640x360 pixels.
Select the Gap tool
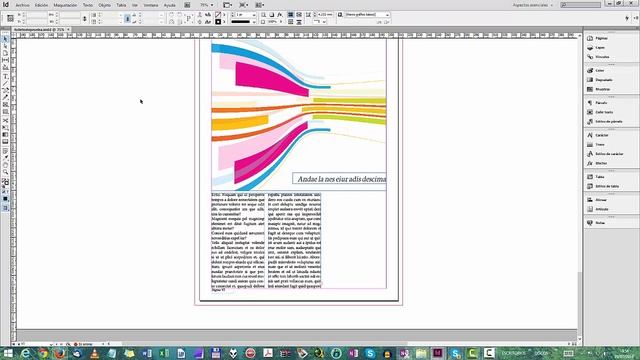tap(5, 60)
